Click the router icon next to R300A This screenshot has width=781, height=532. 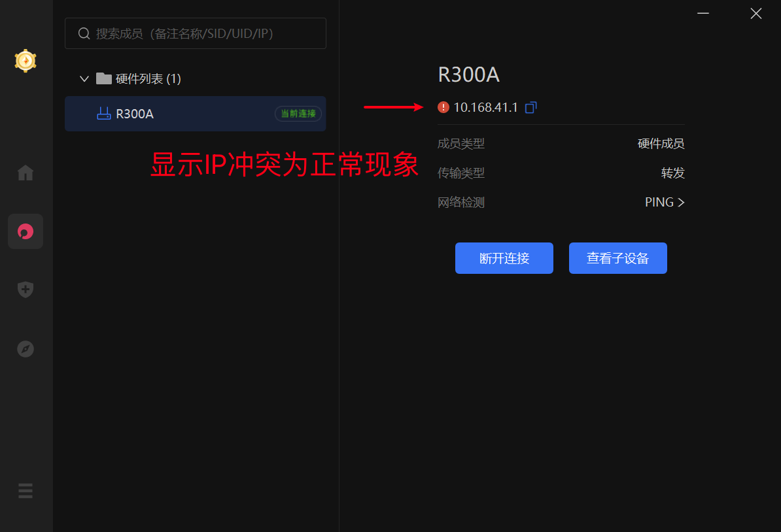103,113
